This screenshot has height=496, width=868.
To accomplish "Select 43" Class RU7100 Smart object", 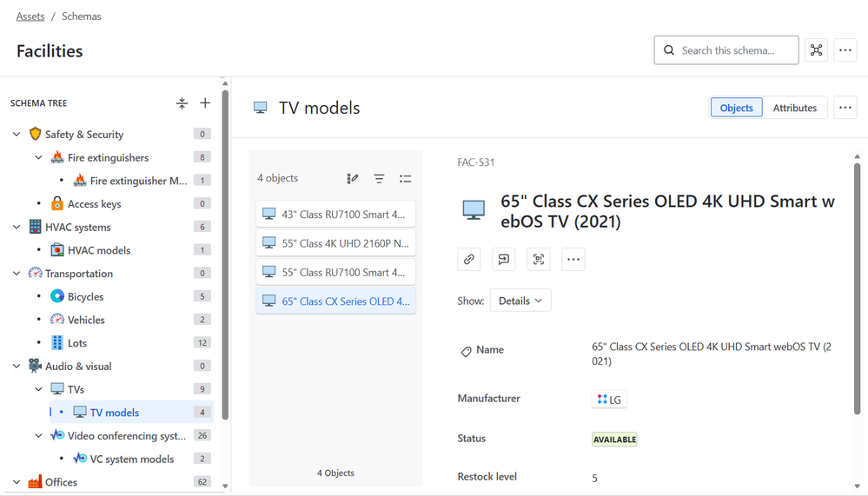I will 336,214.
